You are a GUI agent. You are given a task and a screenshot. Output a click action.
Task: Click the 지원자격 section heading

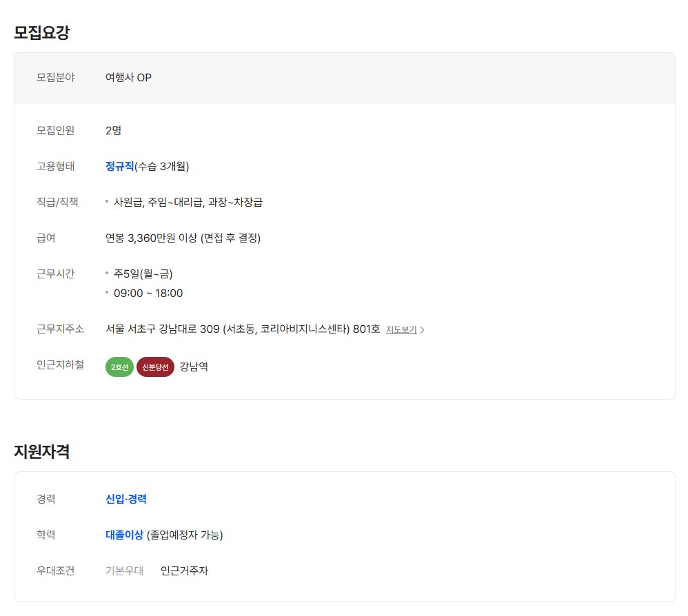[x=41, y=451]
